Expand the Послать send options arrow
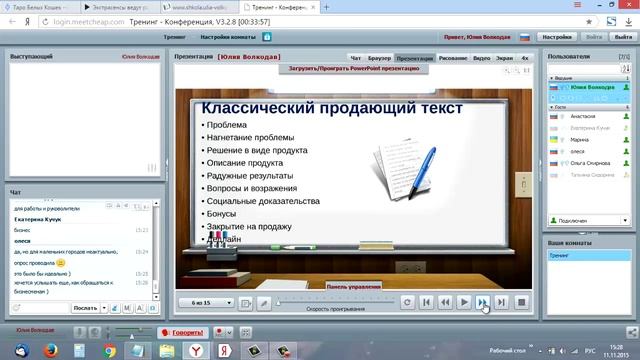 pyautogui.click(x=104, y=308)
